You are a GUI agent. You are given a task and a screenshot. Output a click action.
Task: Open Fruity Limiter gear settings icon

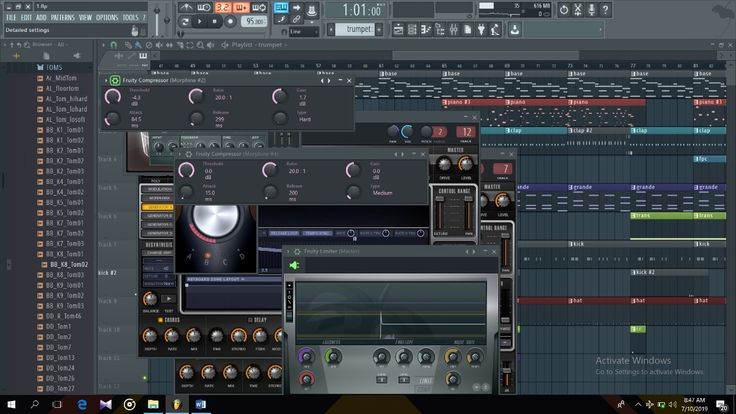click(297, 252)
